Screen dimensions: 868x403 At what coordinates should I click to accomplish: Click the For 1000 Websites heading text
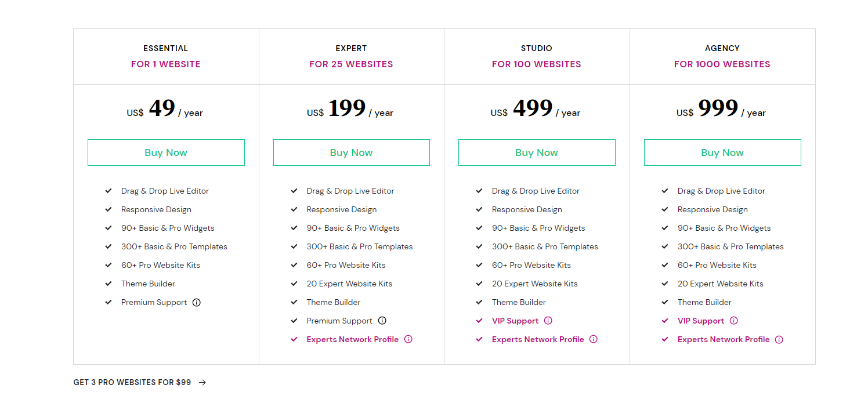722,64
